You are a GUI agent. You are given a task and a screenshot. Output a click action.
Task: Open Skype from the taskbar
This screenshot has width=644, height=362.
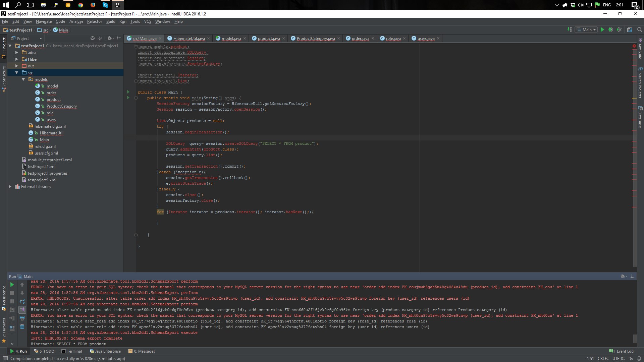(x=105, y=5)
